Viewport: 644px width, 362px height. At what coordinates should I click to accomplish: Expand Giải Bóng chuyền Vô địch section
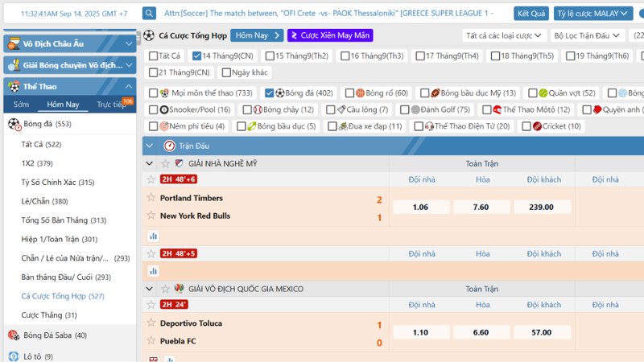coord(129,65)
